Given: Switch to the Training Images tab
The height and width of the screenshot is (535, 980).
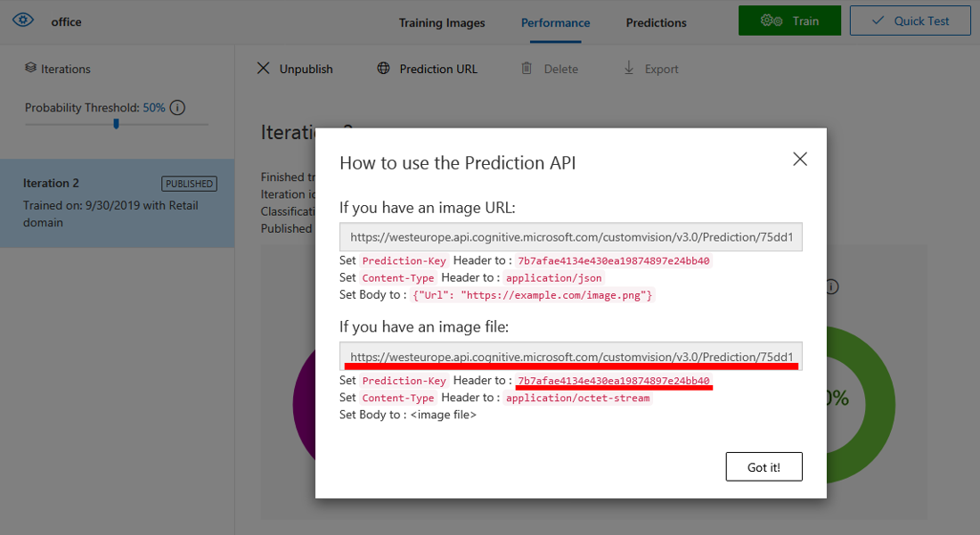Looking at the screenshot, I should [442, 22].
